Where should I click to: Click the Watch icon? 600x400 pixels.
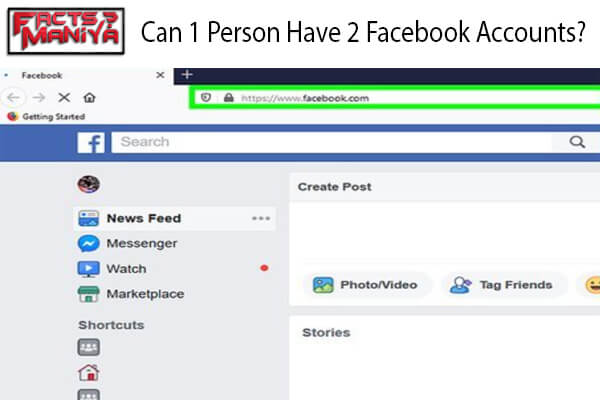(x=88, y=269)
